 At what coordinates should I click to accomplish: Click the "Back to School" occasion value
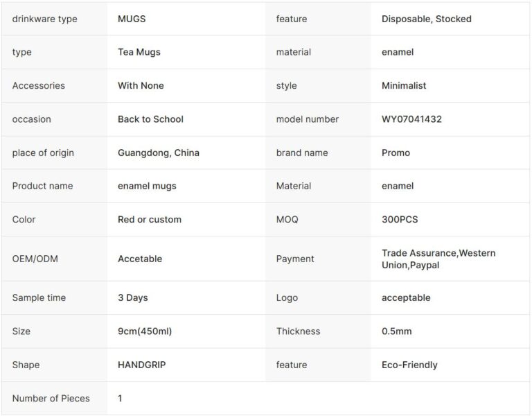point(150,119)
